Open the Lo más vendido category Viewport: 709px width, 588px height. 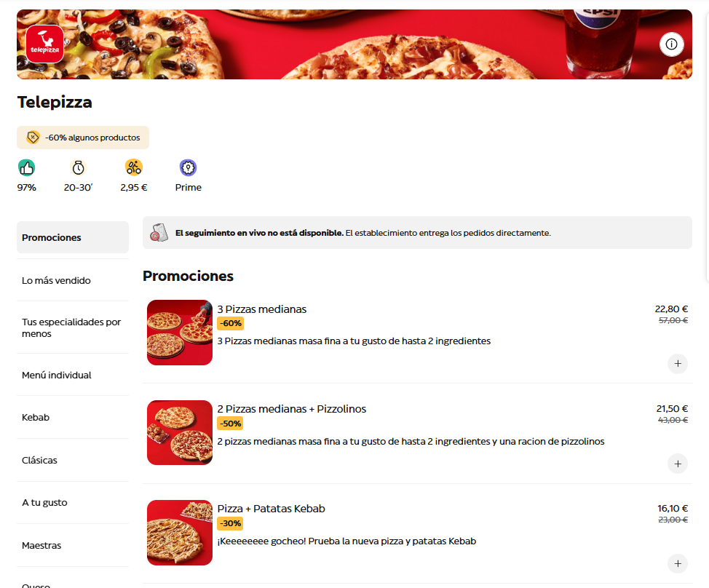(x=73, y=280)
